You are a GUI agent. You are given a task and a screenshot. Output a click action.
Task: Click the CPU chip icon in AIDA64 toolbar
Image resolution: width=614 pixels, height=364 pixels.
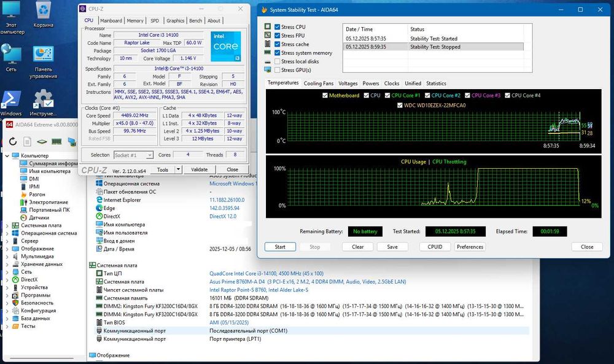pyautogui.click(x=42, y=141)
